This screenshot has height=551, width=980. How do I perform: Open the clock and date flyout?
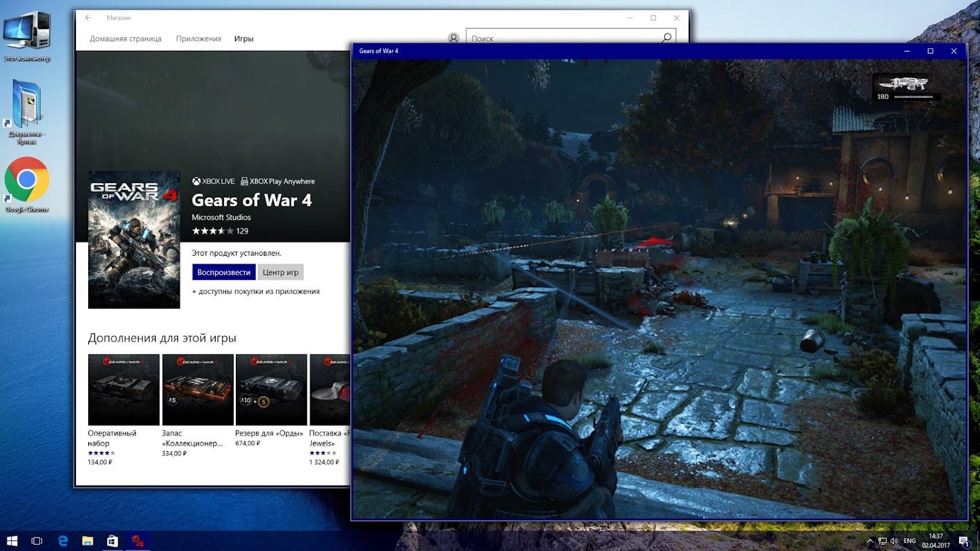coord(936,541)
